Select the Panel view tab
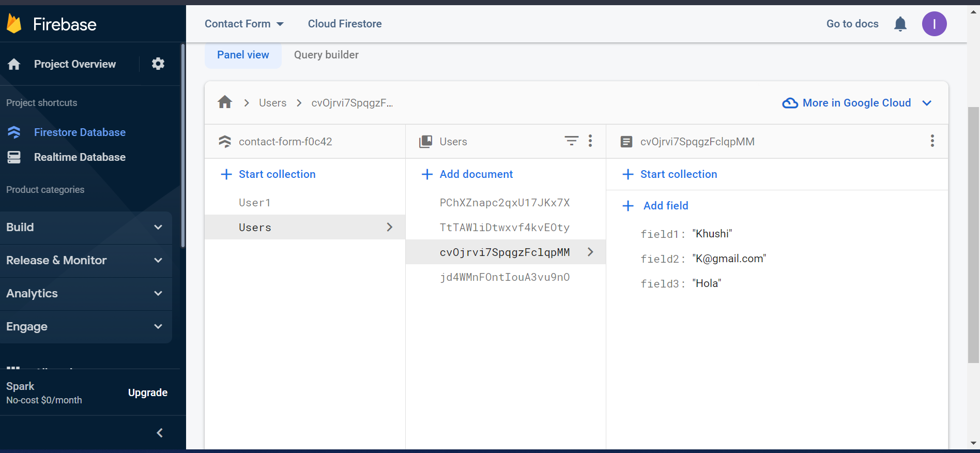980x453 pixels. point(243,55)
